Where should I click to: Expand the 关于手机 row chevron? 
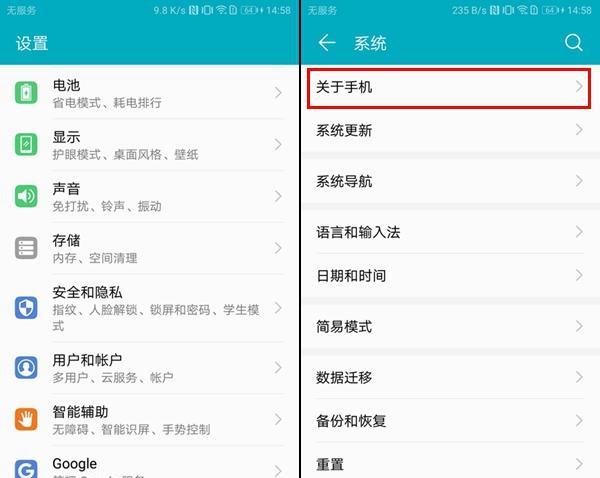579,86
